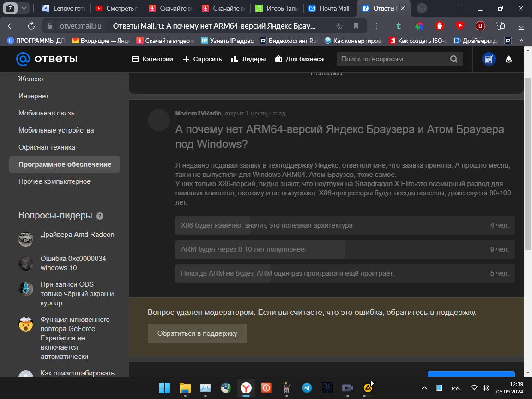The image size is (532, 399).
Task: Open the Windows Start button
Action: (x=164, y=388)
